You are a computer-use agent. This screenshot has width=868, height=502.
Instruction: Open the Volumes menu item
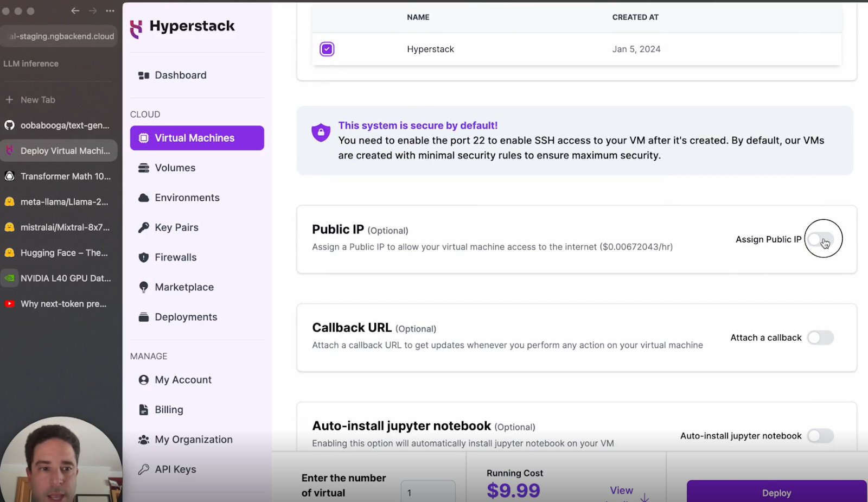pos(197,168)
